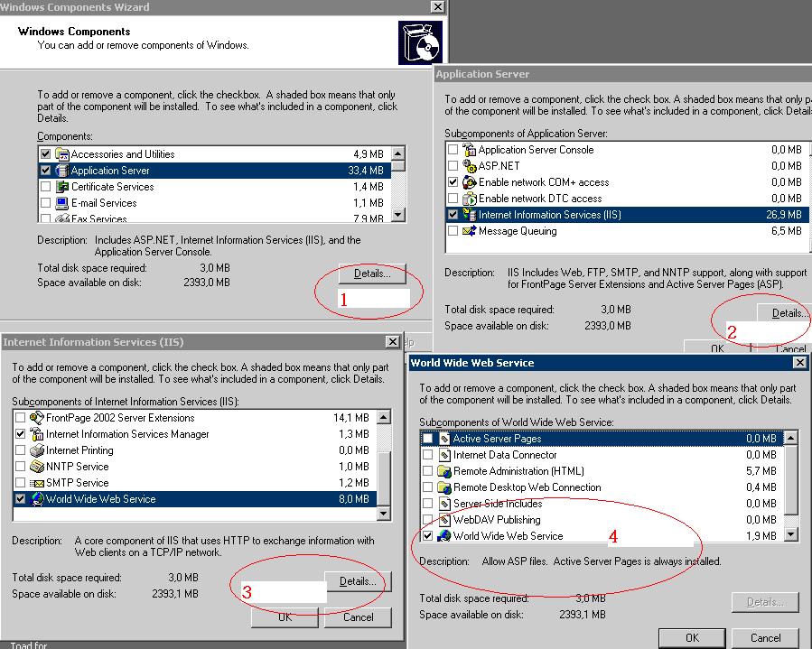Image resolution: width=812 pixels, height=649 pixels.
Task: Click Cancel in the World Wide Web Service dialog
Action: click(765, 638)
